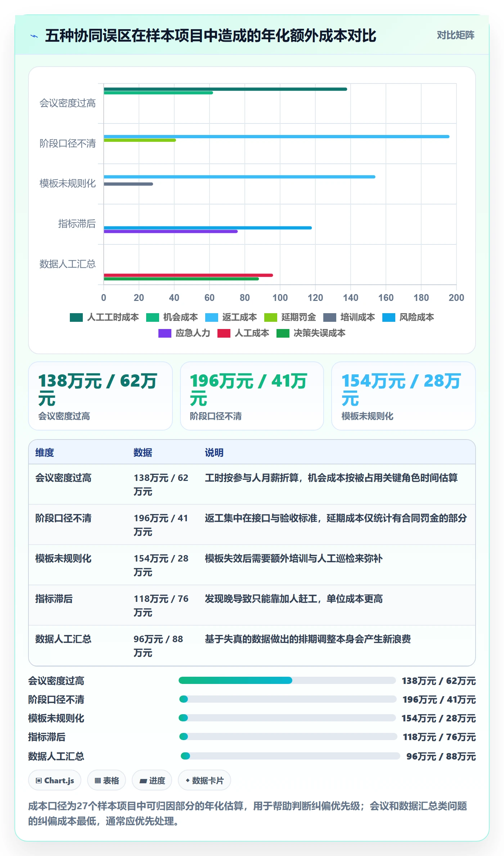The height and width of the screenshot is (856, 504).
Task: Click the lightning bolt icon beside the title
Action: 34,36
